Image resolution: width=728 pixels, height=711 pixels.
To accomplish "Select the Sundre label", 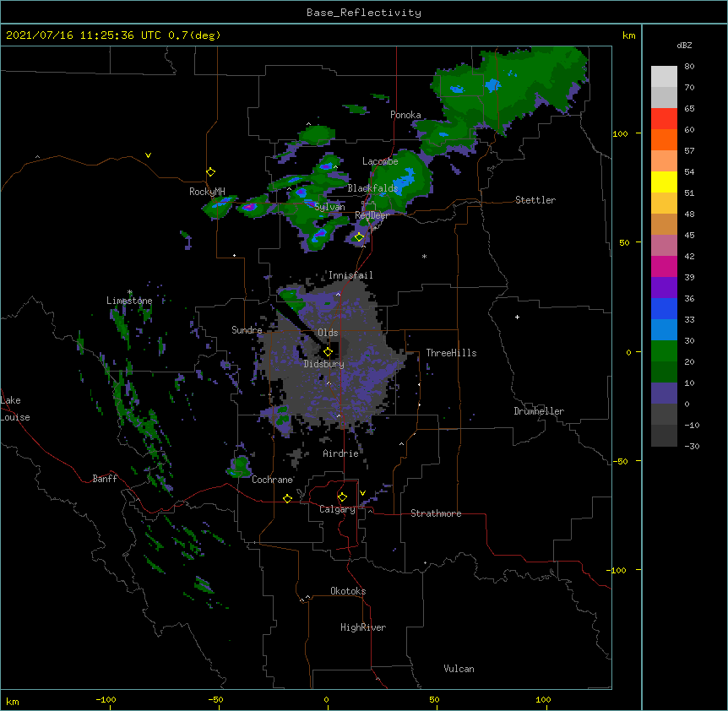I will pyautogui.click(x=247, y=330).
